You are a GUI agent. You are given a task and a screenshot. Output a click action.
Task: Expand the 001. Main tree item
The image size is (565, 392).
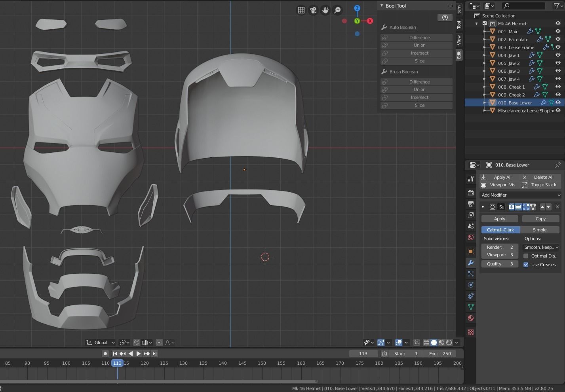point(485,32)
